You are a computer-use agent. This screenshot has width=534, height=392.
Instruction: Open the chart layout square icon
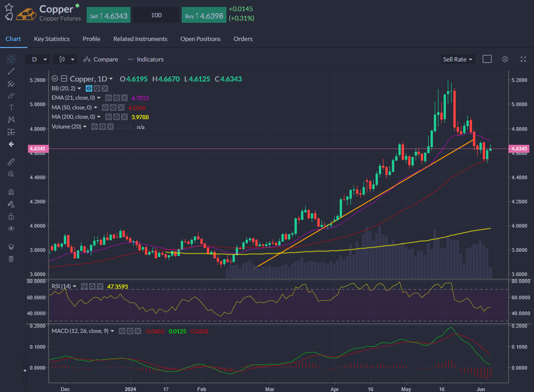coord(487,59)
